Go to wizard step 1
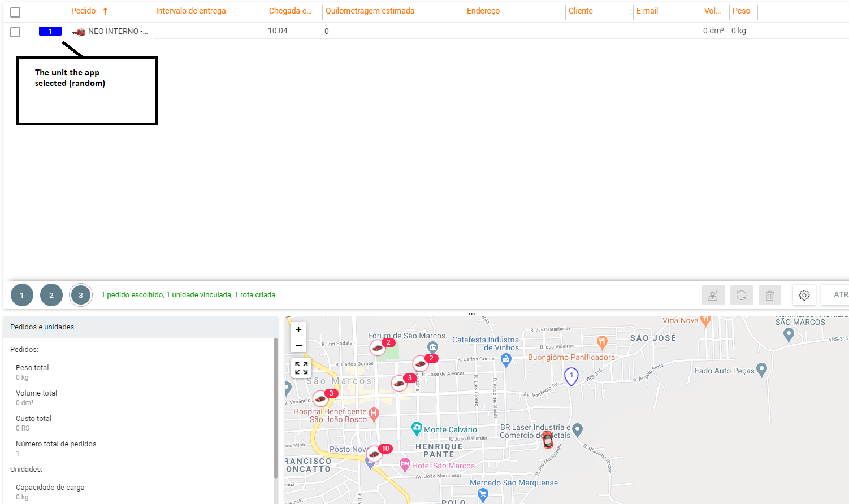 [22, 295]
